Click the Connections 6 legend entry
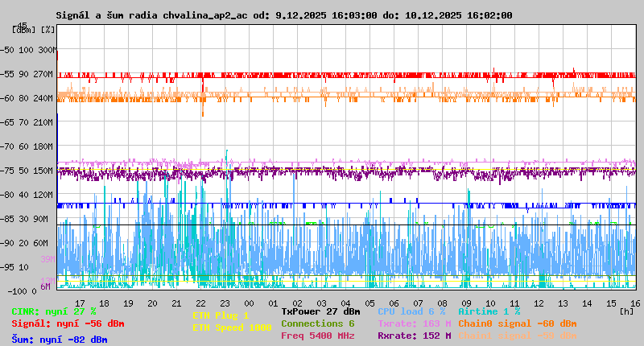This screenshot has height=346, width=644. click(x=317, y=323)
